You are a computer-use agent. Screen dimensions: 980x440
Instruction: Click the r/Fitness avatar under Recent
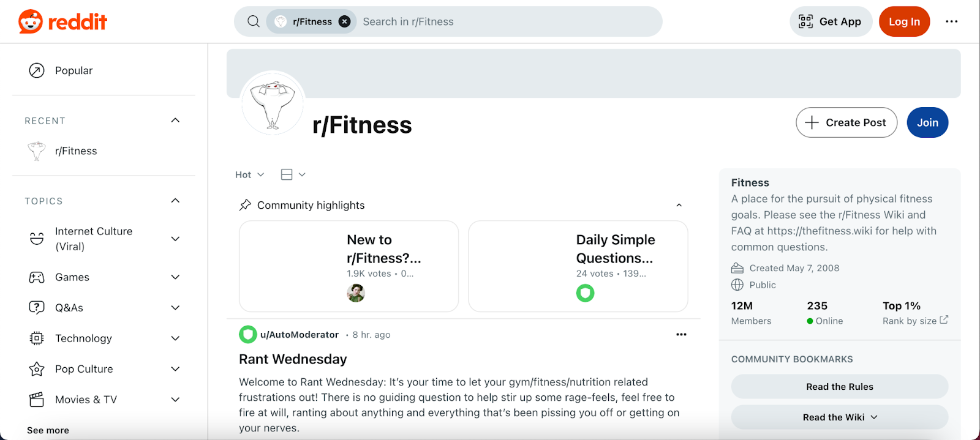37,151
